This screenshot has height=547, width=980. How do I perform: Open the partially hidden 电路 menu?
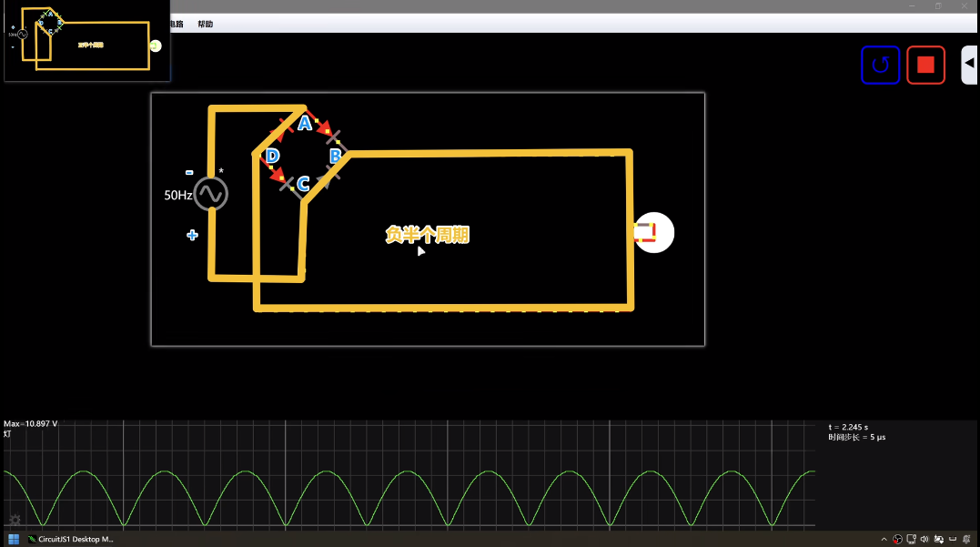(177, 24)
